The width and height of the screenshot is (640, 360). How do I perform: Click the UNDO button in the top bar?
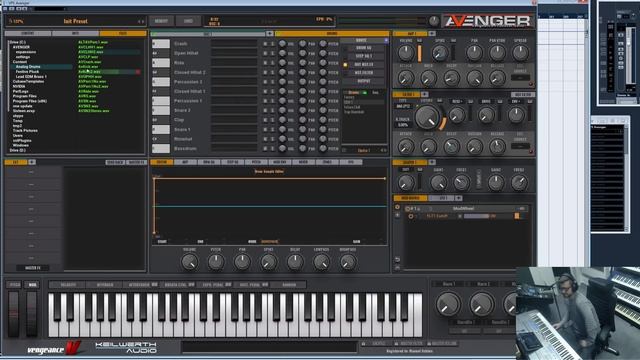coord(188,21)
